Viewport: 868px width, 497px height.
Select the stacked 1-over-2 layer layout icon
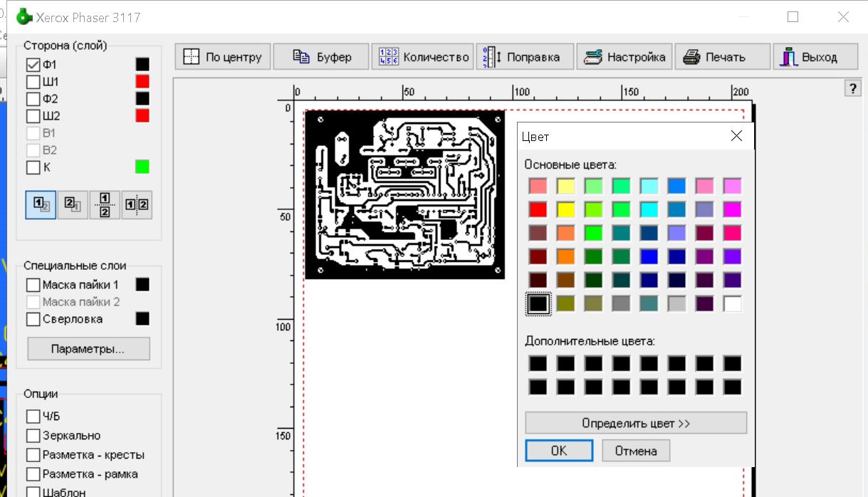point(105,204)
